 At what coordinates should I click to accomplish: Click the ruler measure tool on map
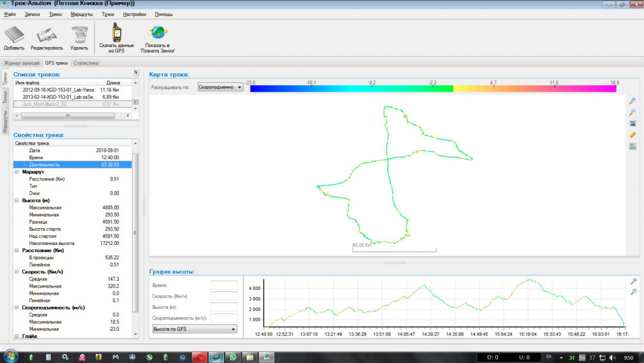[x=632, y=135]
